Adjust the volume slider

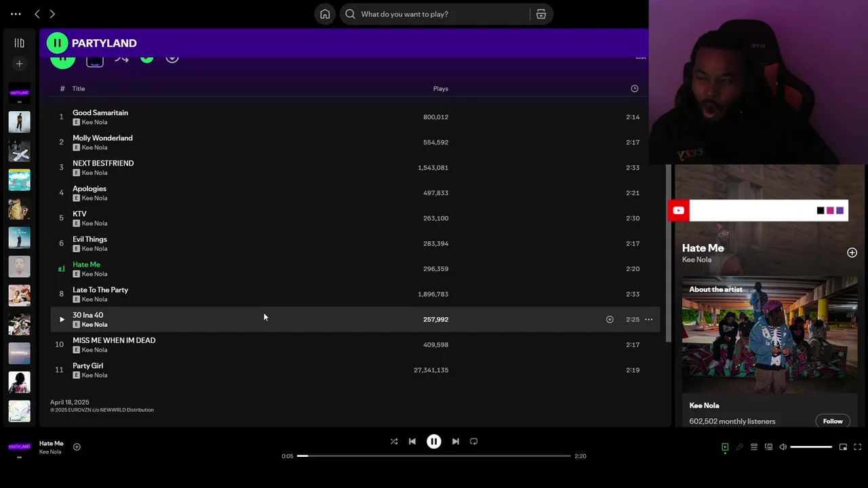811,447
